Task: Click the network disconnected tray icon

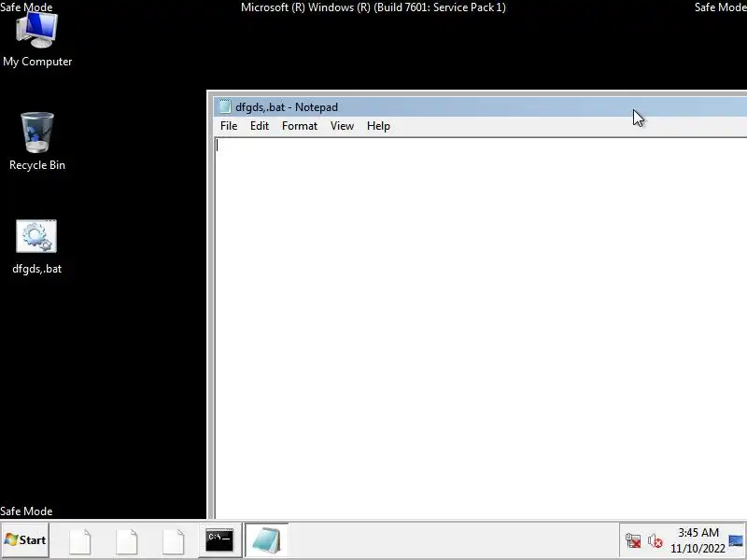Action: pos(633,541)
